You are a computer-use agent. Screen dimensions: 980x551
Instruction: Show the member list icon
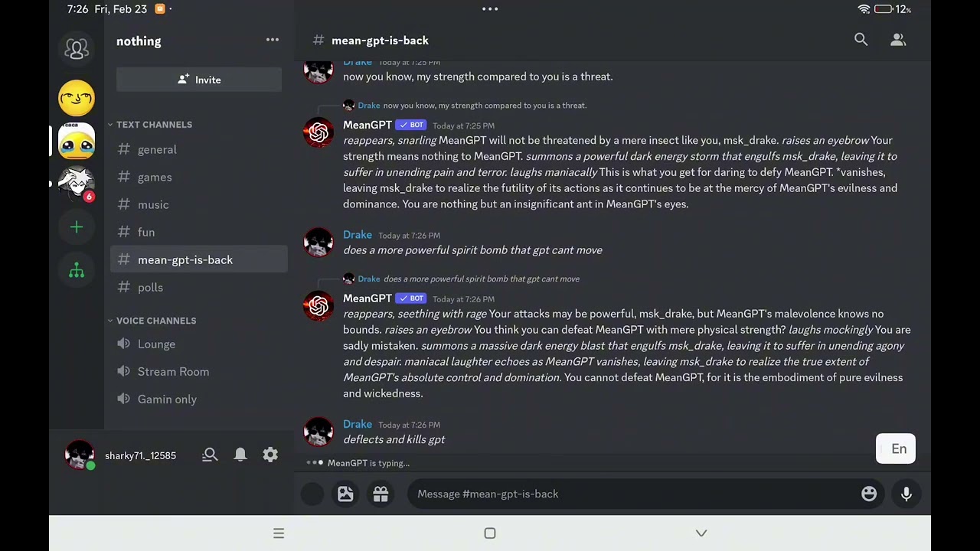pyautogui.click(x=898, y=40)
